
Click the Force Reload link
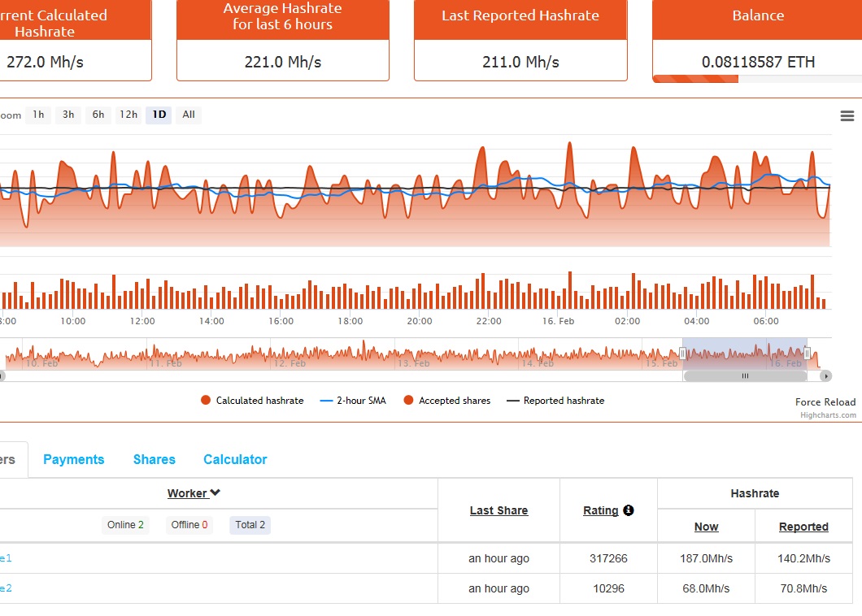825,401
